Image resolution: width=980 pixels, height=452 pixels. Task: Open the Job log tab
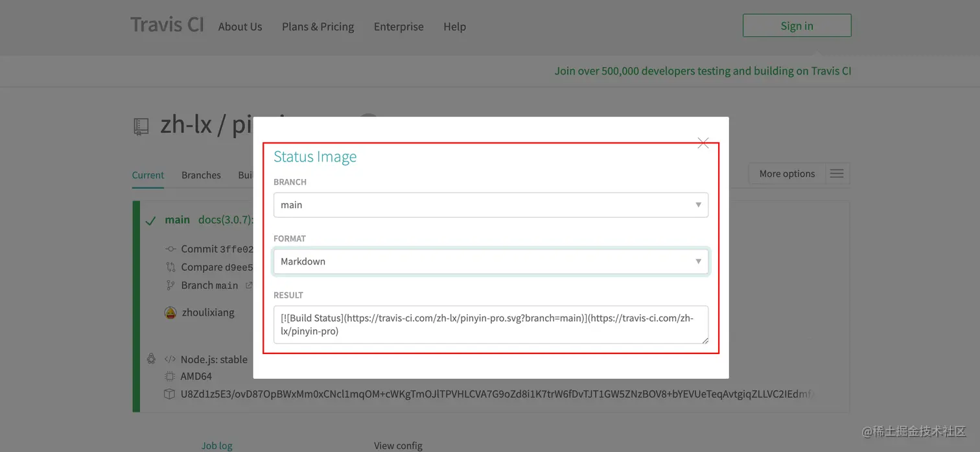point(216,446)
